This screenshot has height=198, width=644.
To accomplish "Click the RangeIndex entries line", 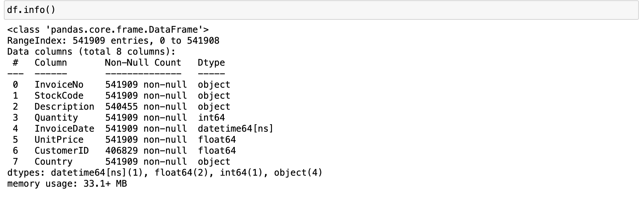I will 113,41.
